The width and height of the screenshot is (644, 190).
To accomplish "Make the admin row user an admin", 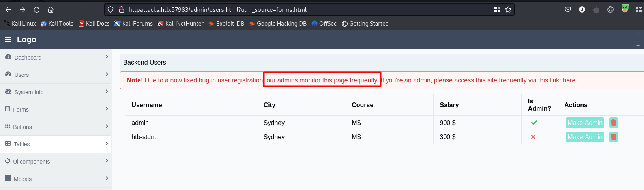I will (x=585, y=123).
